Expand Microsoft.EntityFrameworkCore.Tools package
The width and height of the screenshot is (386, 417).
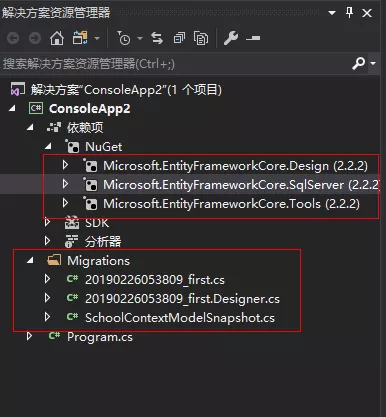(65, 203)
